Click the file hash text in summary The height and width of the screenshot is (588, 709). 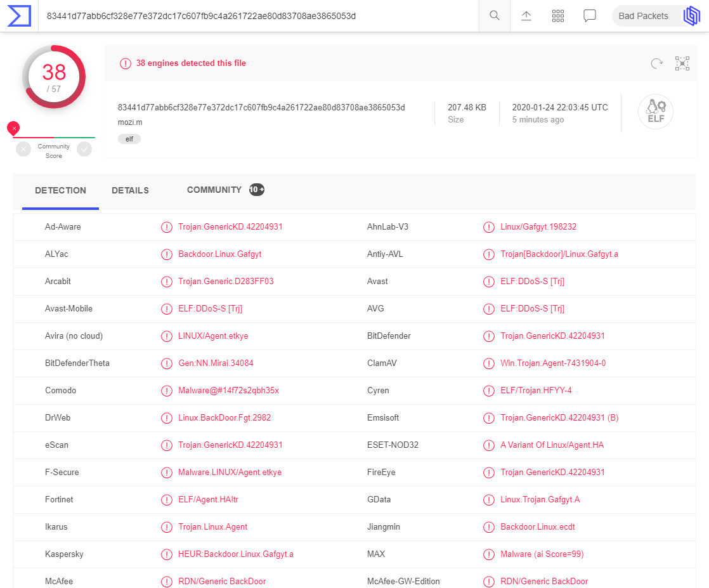261,108
